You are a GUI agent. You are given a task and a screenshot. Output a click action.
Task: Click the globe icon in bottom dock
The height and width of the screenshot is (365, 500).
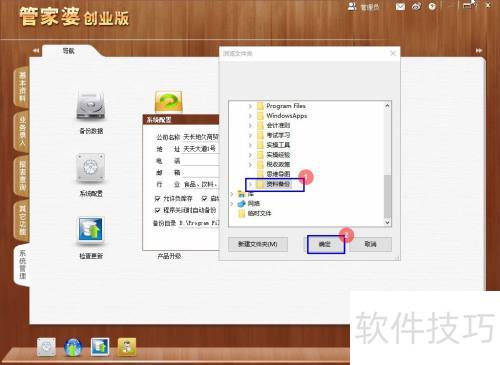pyautogui.click(x=73, y=347)
